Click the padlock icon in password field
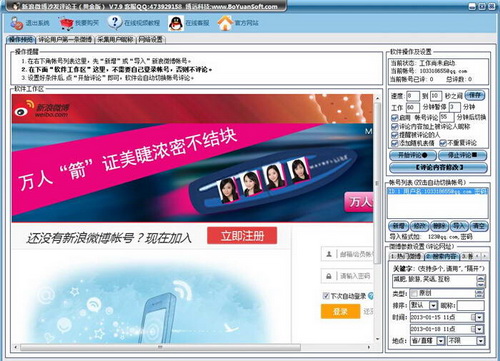This screenshot has width=500, height=361. (329, 276)
